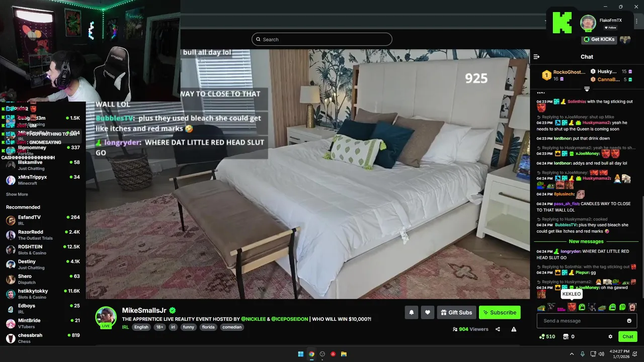Open OBS Studio taskbar icon
The image size is (644, 362).
323,354
